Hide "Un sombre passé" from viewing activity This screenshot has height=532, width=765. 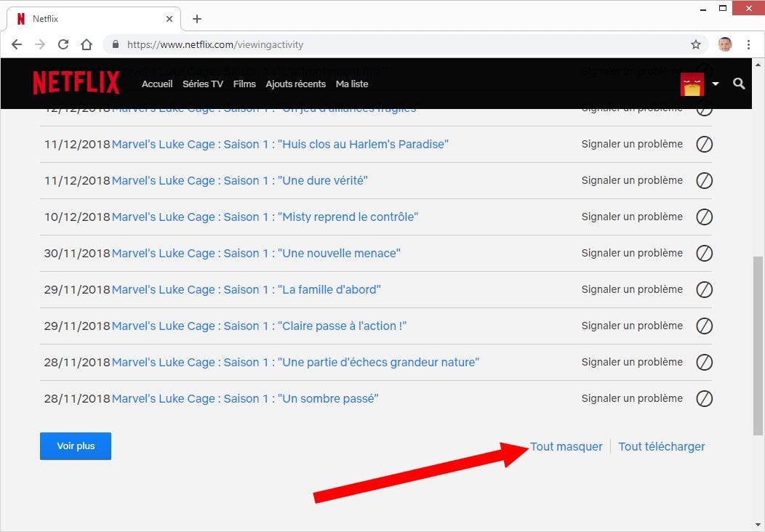[704, 398]
